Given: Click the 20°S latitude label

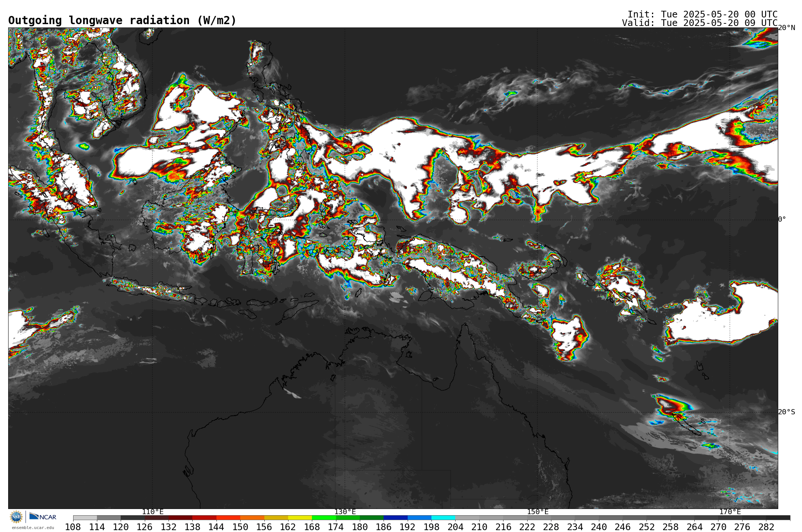Looking at the screenshot, I should coord(786,412).
